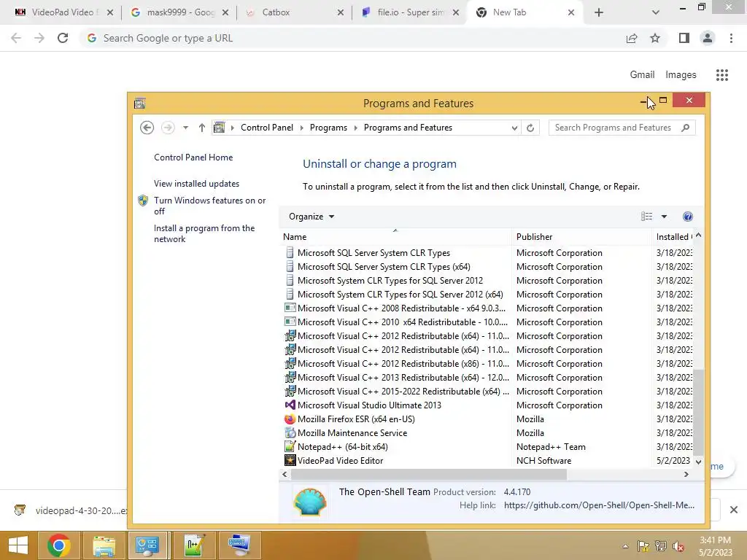The image size is (747, 560).
Task: Click the change view icon
Action: tap(646, 217)
